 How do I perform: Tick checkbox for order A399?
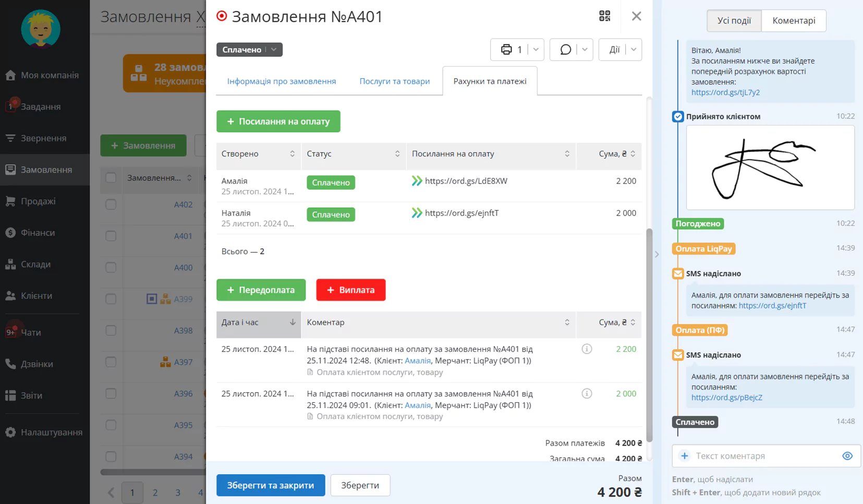pyautogui.click(x=111, y=299)
